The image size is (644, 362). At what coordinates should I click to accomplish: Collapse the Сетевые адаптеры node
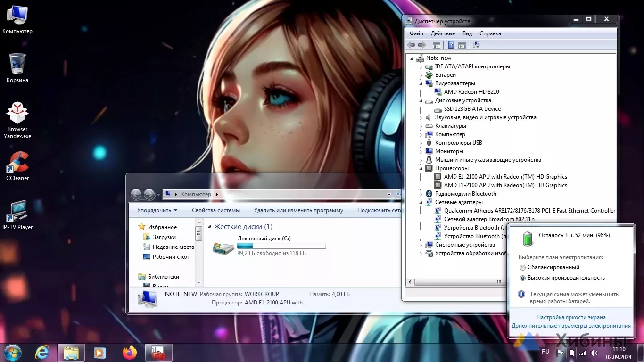pos(421,203)
